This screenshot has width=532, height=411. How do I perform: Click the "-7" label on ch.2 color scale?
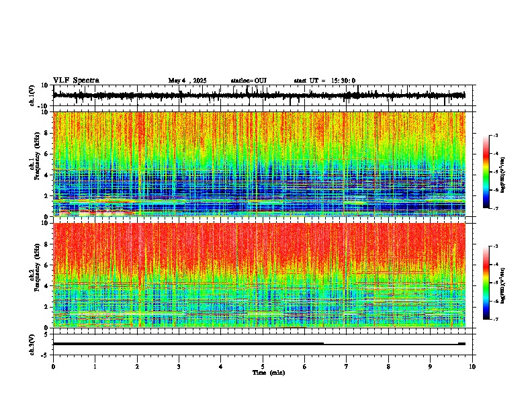(x=495, y=319)
